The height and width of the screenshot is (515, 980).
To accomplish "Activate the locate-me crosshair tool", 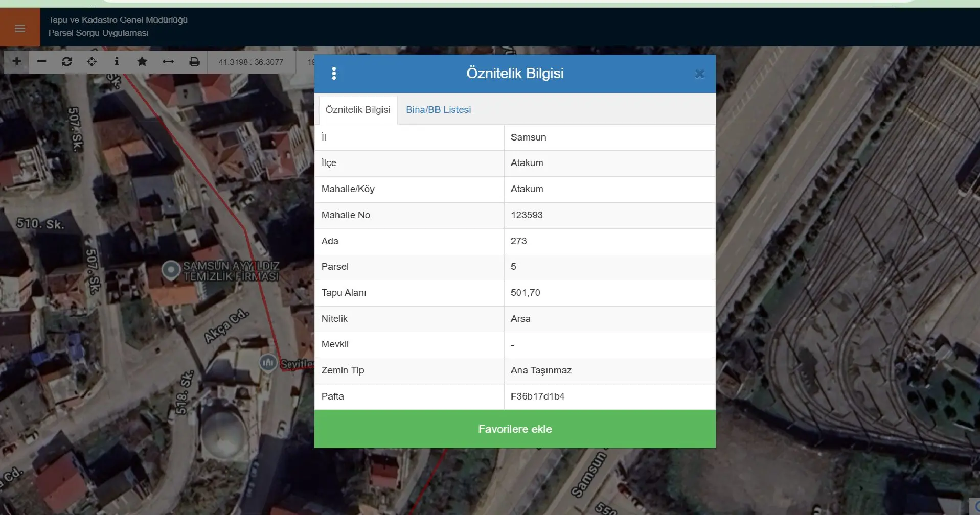I will click(x=92, y=61).
